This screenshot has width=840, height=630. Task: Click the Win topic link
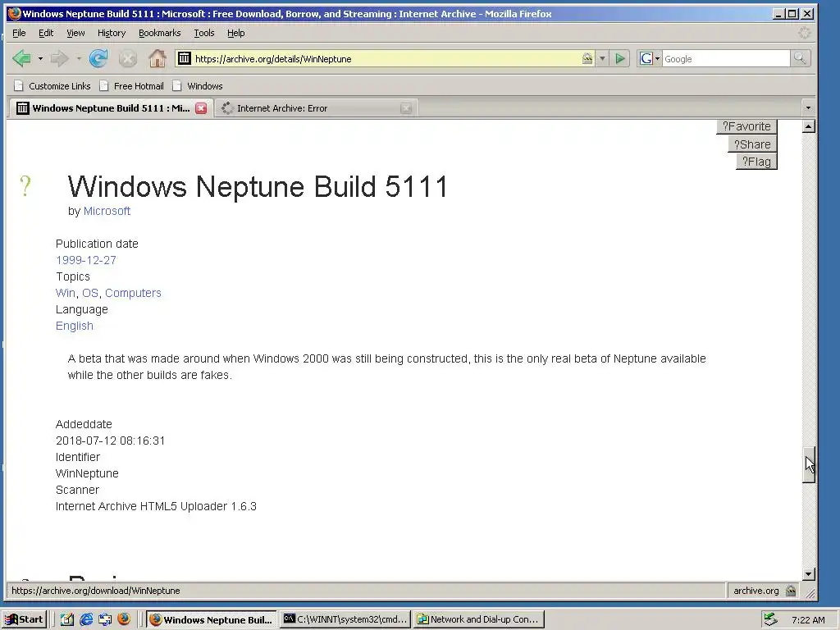pos(66,293)
